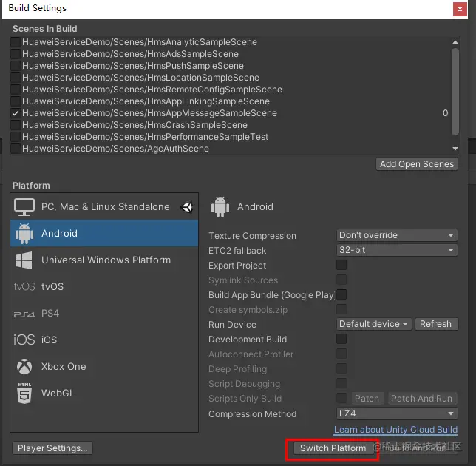Click the Unity logo beside PC Standalone
The image size is (476, 466).
point(187,207)
